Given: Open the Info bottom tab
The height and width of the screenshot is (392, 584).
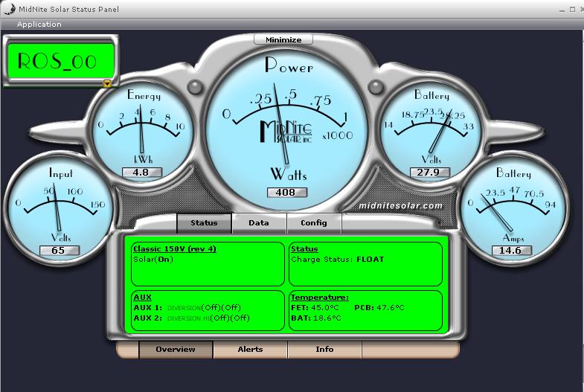Looking at the screenshot, I should coord(324,349).
